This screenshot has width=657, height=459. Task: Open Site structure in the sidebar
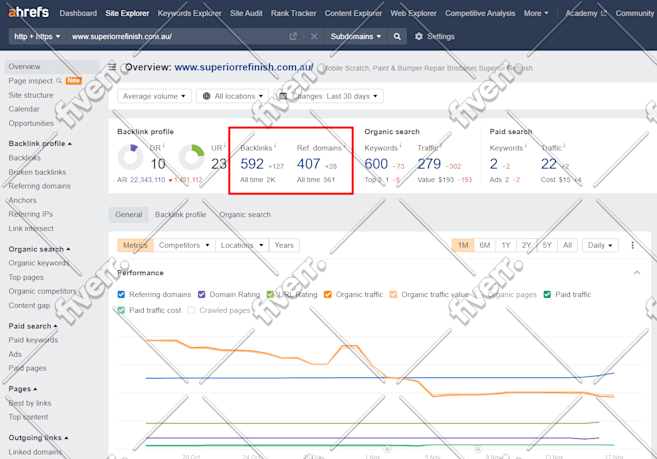31,95
